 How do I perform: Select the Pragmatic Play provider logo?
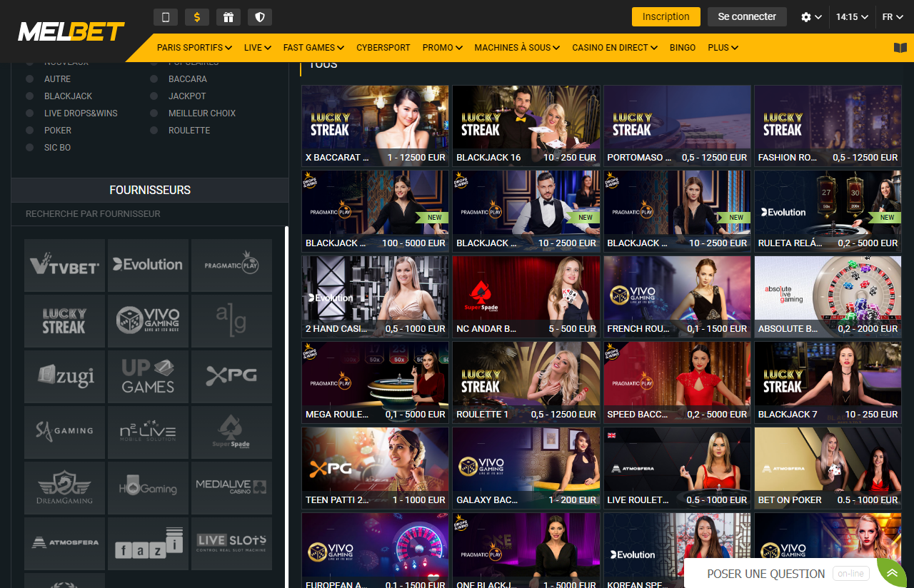(231, 265)
